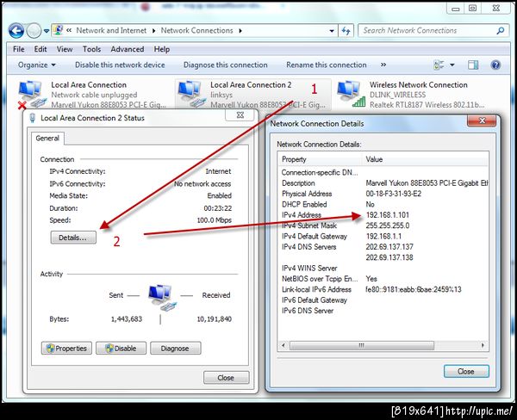This screenshot has width=517, height=420.
Task: Expand arrow after Network Connections breadcrumb
Action: tap(240, 31)
